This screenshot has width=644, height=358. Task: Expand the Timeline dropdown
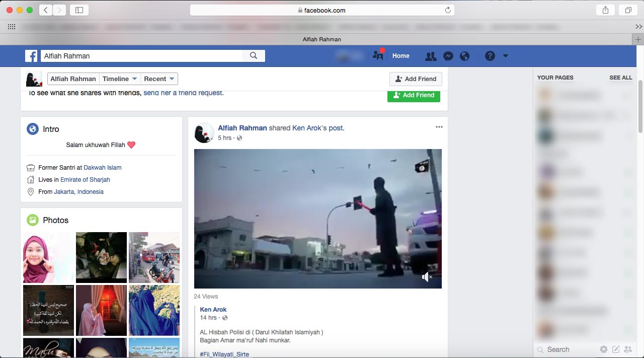[120, 79]
